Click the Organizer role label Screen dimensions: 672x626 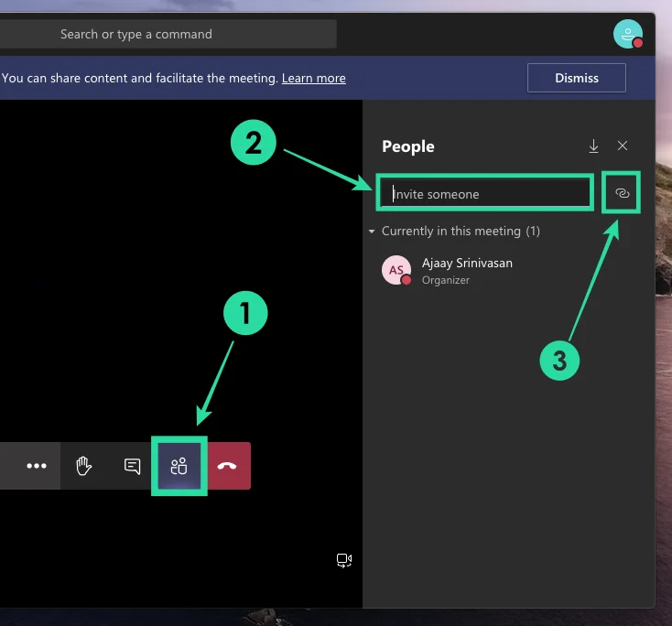point(446,280)
